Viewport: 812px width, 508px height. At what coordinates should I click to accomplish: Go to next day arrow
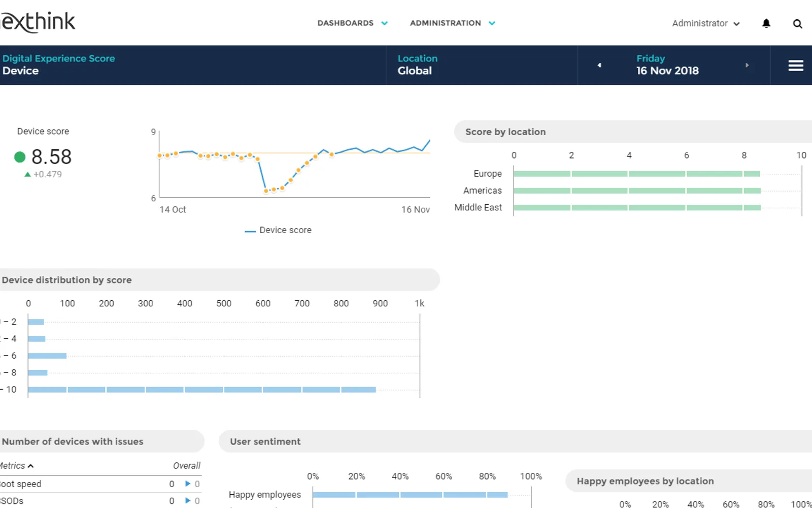point(747,65)
